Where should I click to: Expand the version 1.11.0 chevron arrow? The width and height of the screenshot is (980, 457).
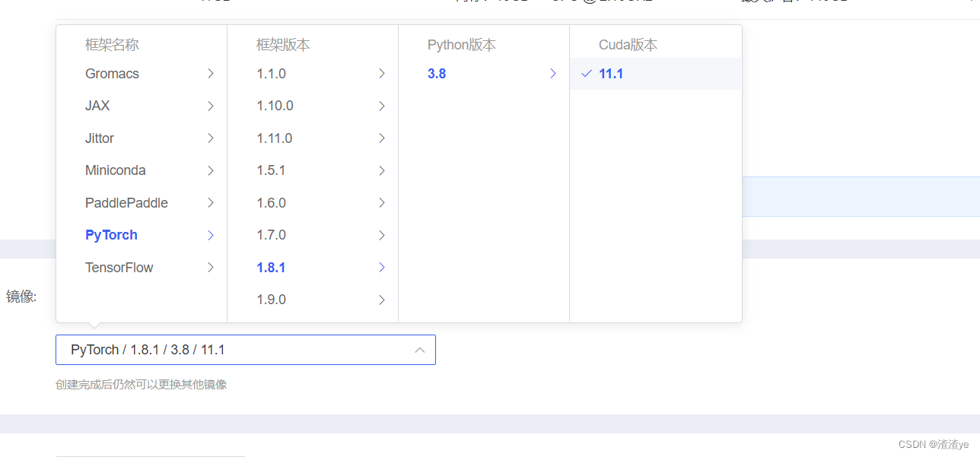382,138
